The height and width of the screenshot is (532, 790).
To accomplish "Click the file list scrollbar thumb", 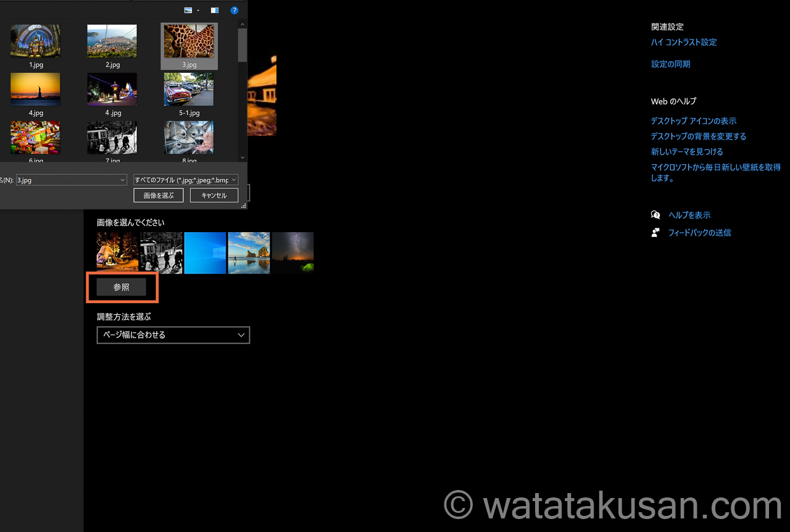I will coord(243,44).
